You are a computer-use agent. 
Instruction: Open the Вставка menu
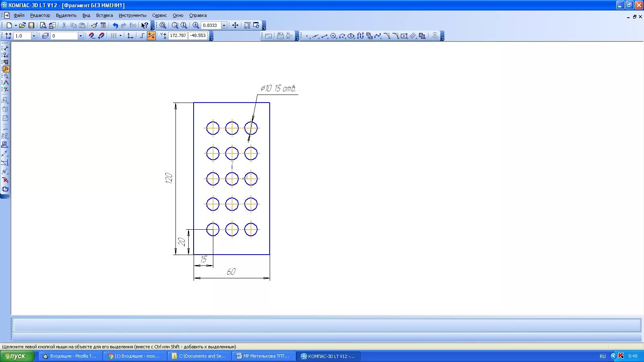pyautogui.click(x=104, y=15)
